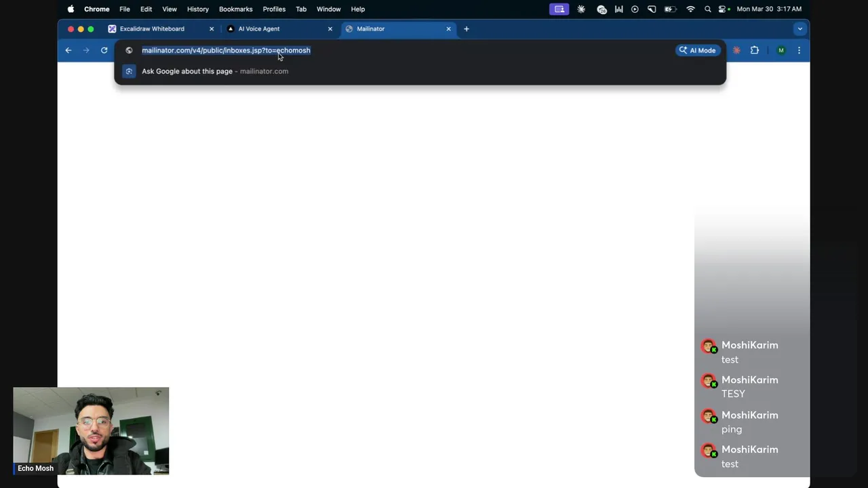
Task: Open the Profiles menu
Action: [x=274, y=9]
